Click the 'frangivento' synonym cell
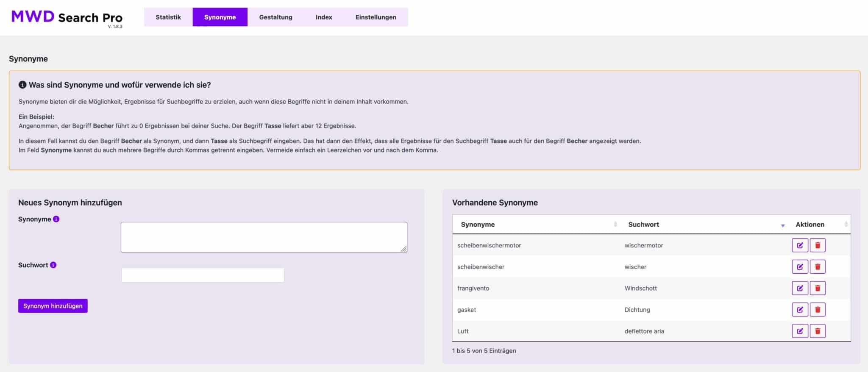This screenshot has width=868, height=372. [473, 288]
